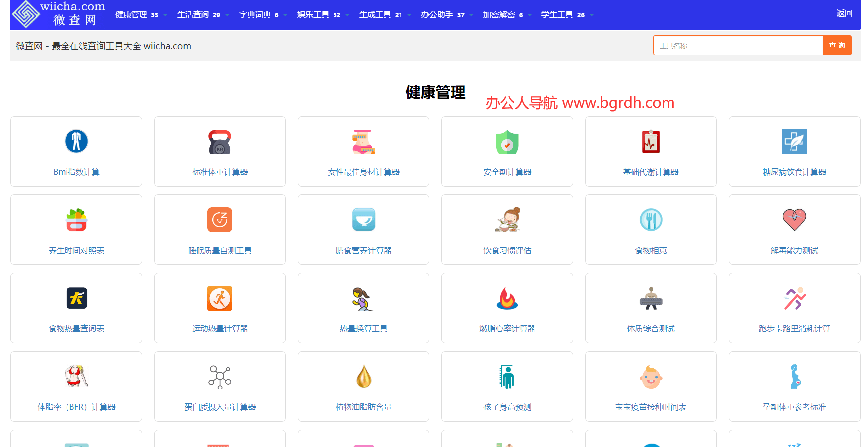Screen dimensions: 868x447
Task: Focus the 工具名称 search input field
Action: point(737,45)
